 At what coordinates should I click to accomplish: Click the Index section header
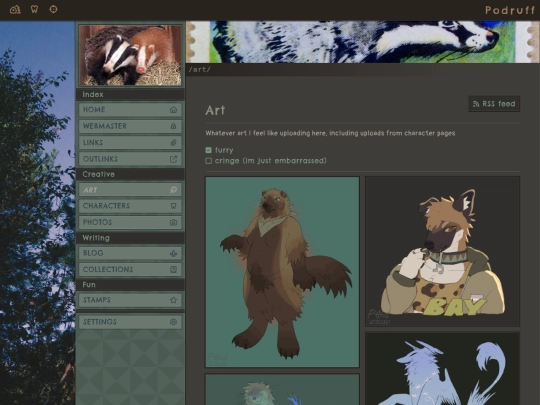pos(93,94)
